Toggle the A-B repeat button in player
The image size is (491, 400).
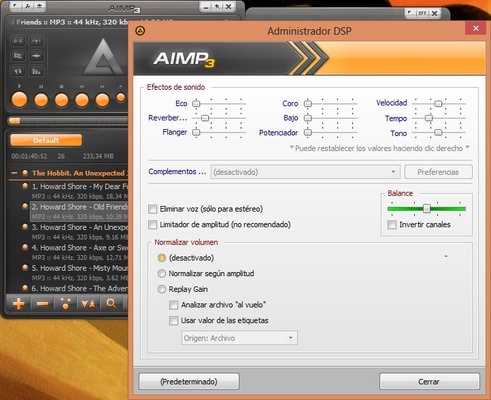(18, 41)
